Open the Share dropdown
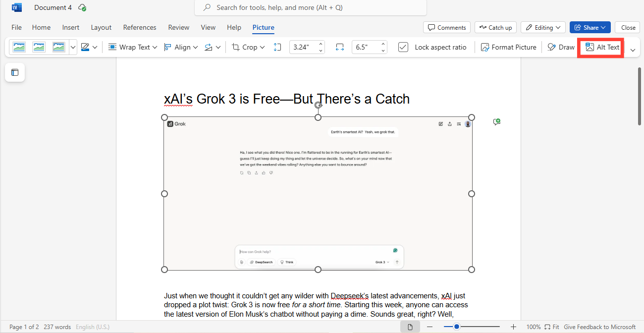Image resolution: width=644 pixels, height=333 pixels. 590,27
